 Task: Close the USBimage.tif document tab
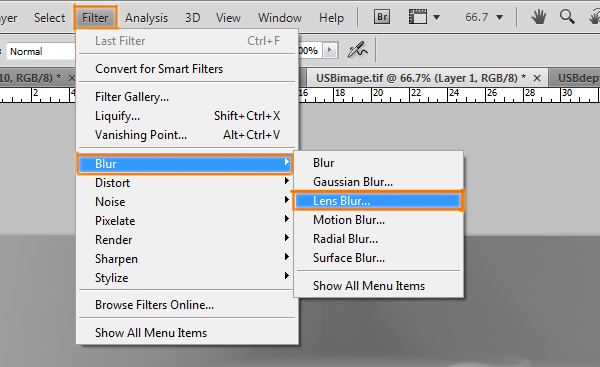pyautogui.click(x=537, y=78)
